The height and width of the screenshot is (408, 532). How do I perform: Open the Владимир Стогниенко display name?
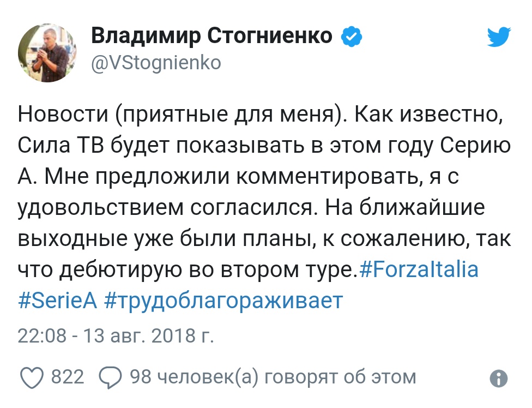pos(211,35)
